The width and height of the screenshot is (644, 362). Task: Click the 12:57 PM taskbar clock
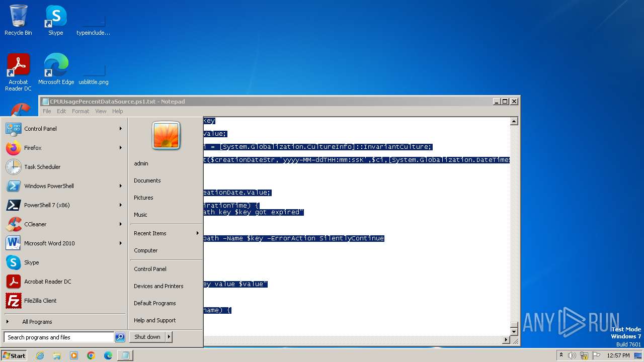[x=618, y=355]
